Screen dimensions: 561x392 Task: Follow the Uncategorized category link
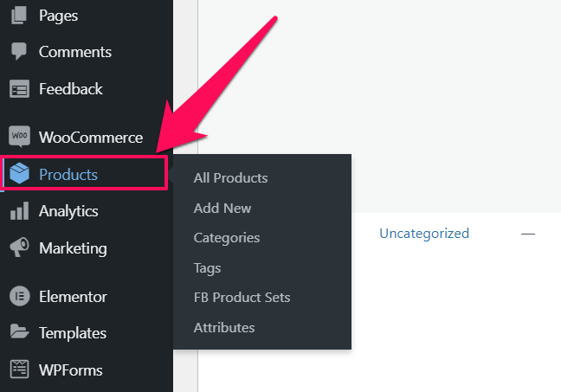click(424, 234)
